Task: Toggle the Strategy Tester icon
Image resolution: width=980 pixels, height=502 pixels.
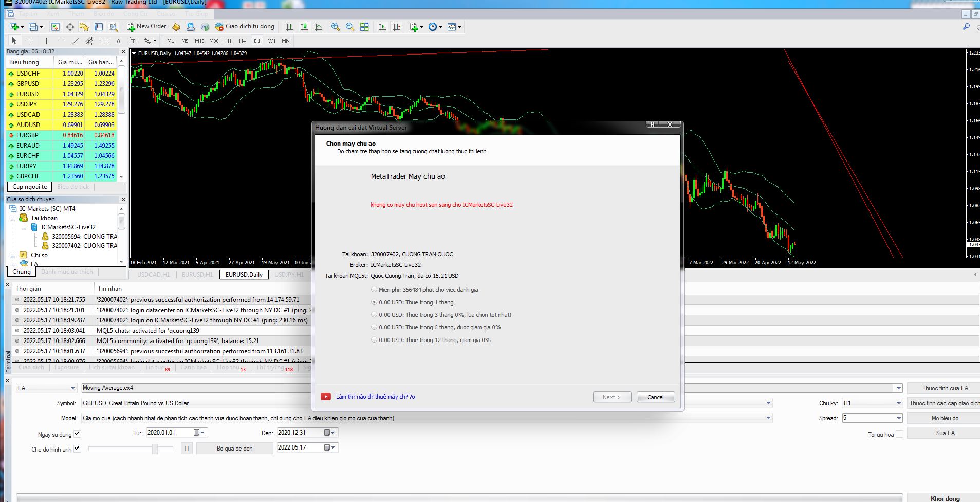Action: (113, 27)
